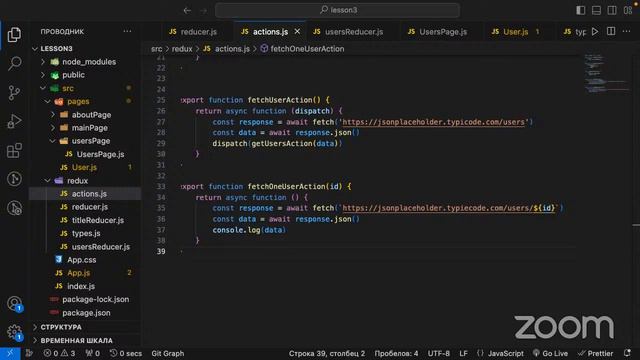Close the actions.js tab
This screenshot has height=360, width=640.
(x=297, y=31)
